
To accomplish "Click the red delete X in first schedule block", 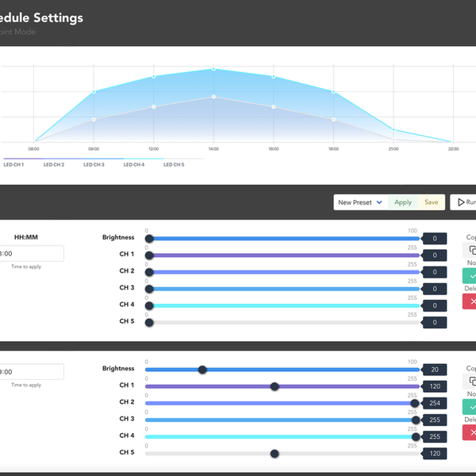I will tap(470, 301).
